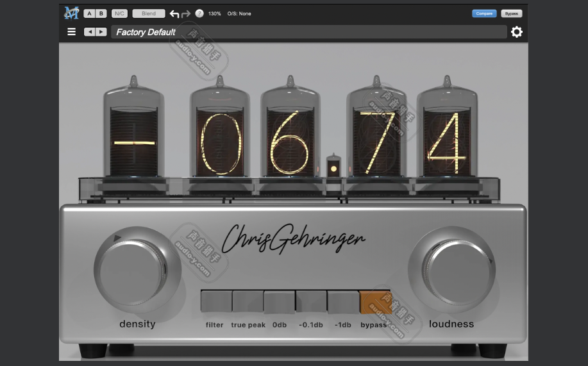Screen dimensions: 588x366
Task: Click the density knob
Action: tap(137, 270)
